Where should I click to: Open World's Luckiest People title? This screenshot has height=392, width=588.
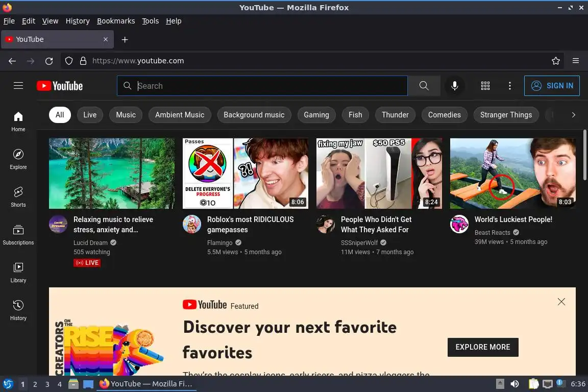513,219
